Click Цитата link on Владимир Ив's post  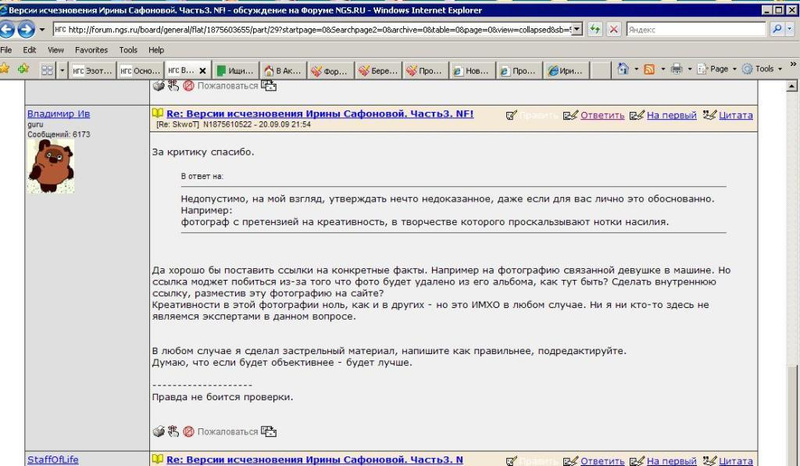tap(735, 115)
